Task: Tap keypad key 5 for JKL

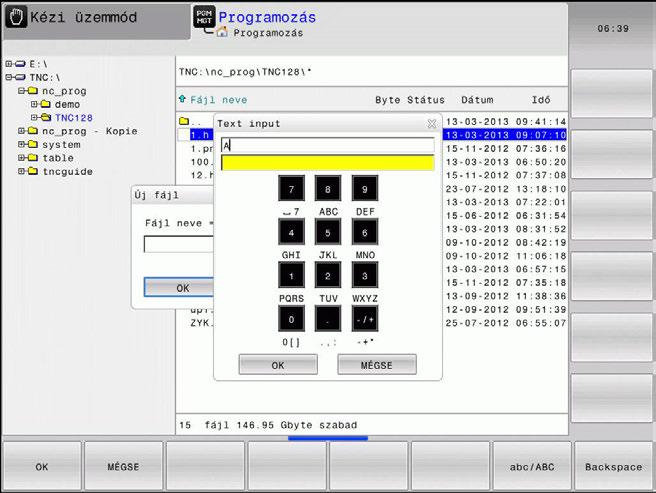Action: pyautogui.click(x=328, y=232)
